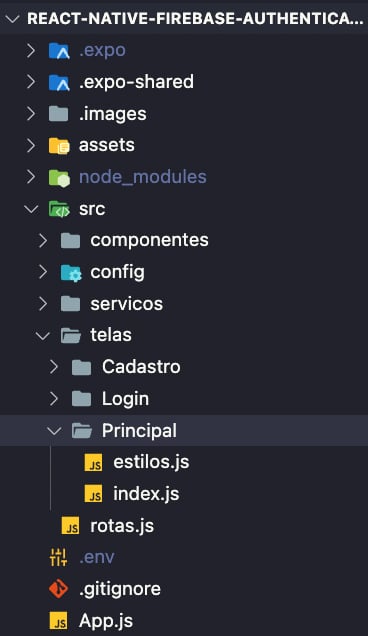The height and width of the screenshot is (636, 368).
Task: Open the .env file
Action: click(97, 558)
